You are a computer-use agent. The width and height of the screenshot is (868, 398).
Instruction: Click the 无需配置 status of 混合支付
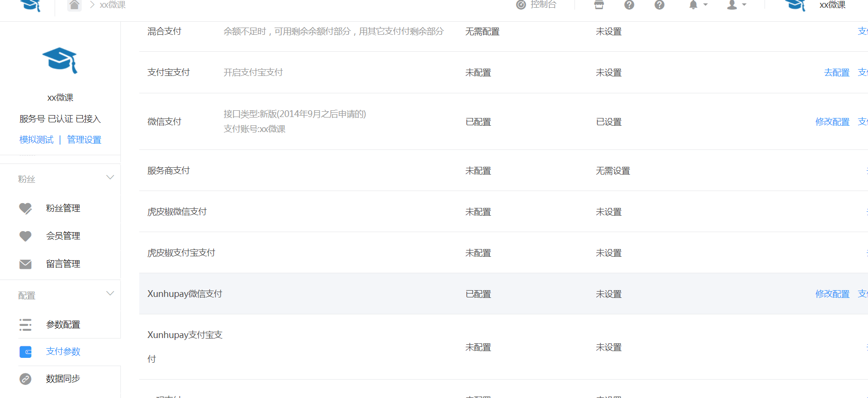pos(482,31)
